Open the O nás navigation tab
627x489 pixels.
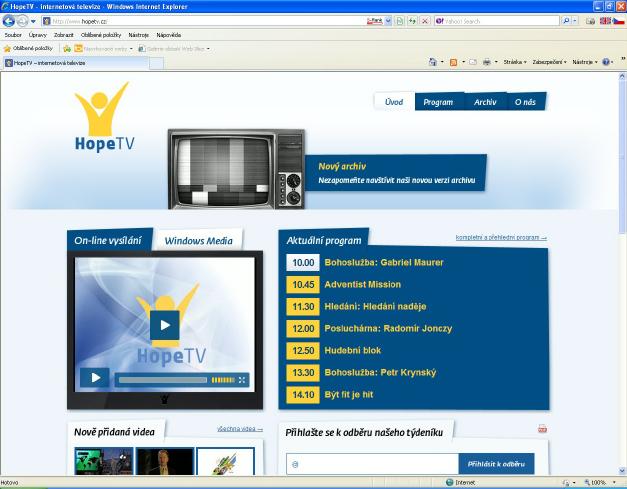[x=525, y=102]
